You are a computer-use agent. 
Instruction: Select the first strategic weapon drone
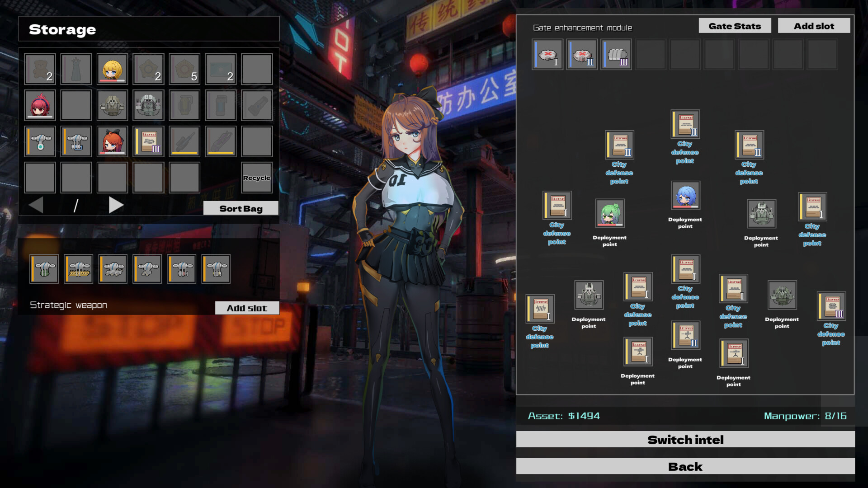coord(43,268)
